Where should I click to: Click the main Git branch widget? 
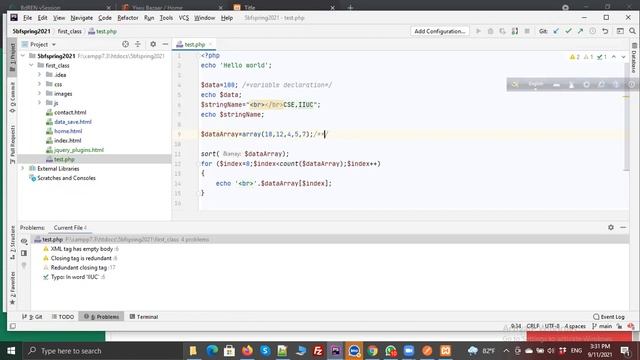click(602, 326)
